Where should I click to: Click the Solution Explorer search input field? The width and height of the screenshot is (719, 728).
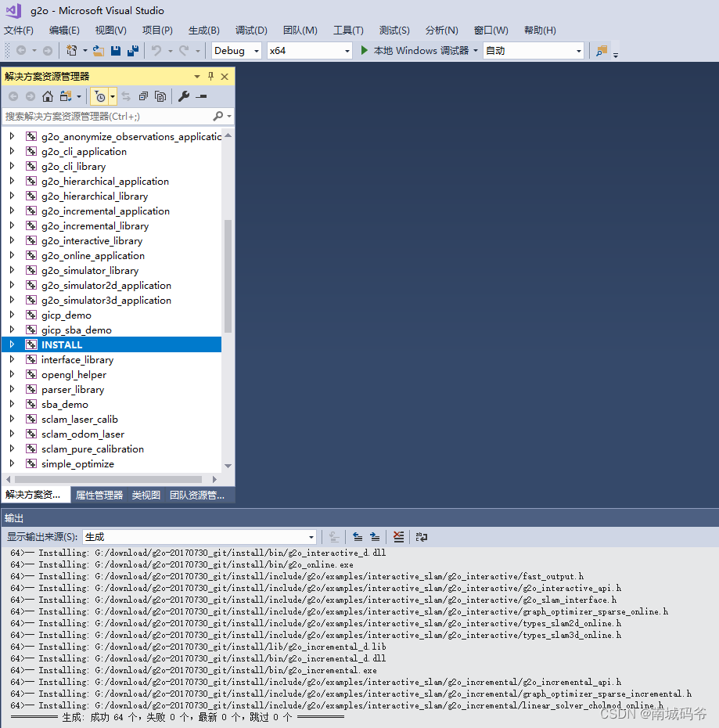pyautogui.click(x=106, y=116)
